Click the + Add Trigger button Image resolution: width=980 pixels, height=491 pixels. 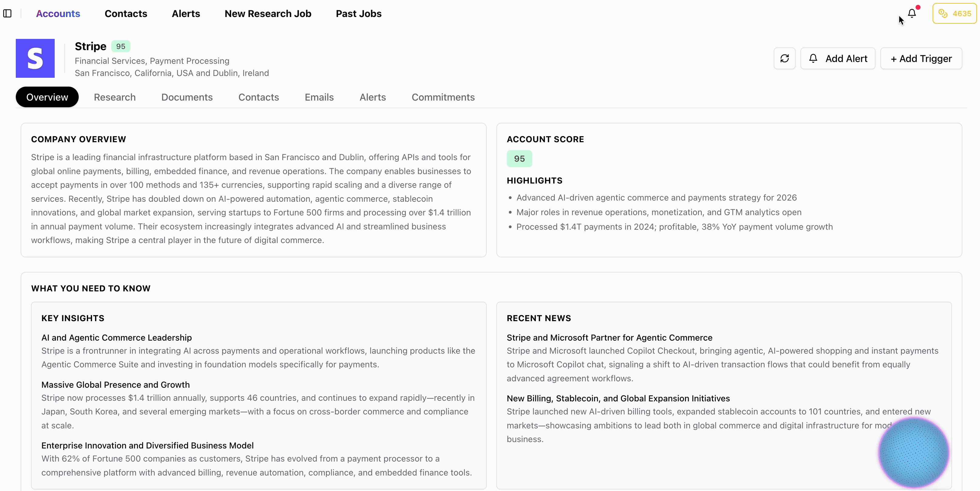[x=921, y=58]
